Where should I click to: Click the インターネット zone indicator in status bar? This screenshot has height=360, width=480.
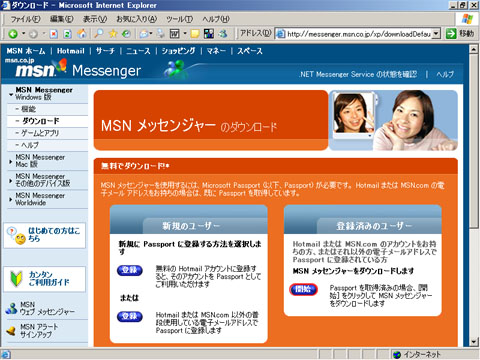[417, 354]
